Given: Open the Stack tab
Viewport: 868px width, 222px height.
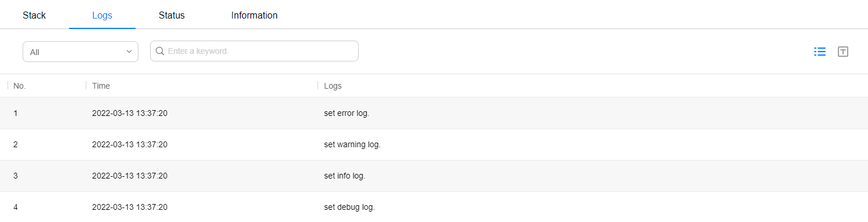Looking at the screenshot, I should (34, 15).
